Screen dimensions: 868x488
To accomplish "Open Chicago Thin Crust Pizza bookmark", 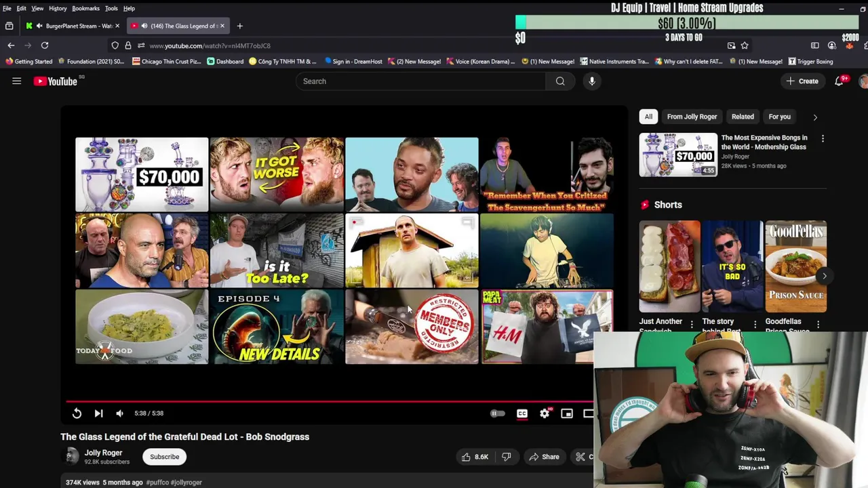I will (167, 62).
